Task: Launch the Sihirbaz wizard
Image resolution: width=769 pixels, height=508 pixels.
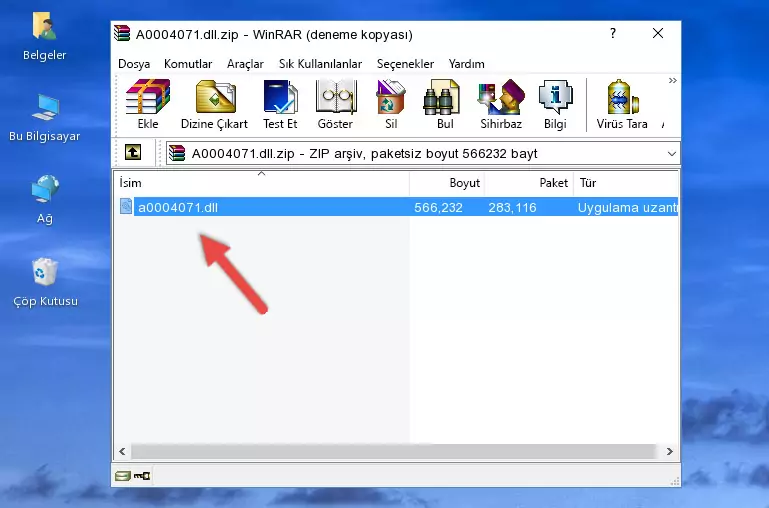Action: click(x=501, y=104)
